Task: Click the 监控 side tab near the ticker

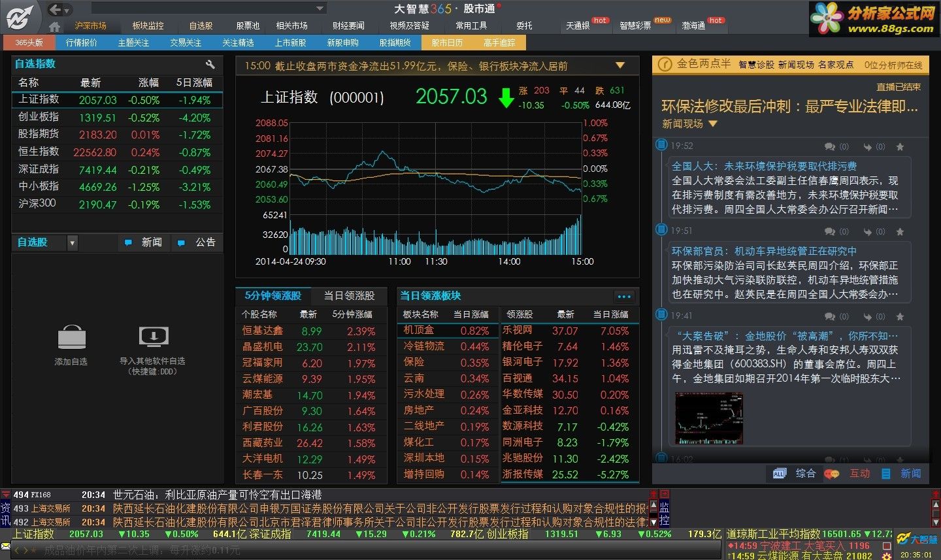Action: pos(664,514)
